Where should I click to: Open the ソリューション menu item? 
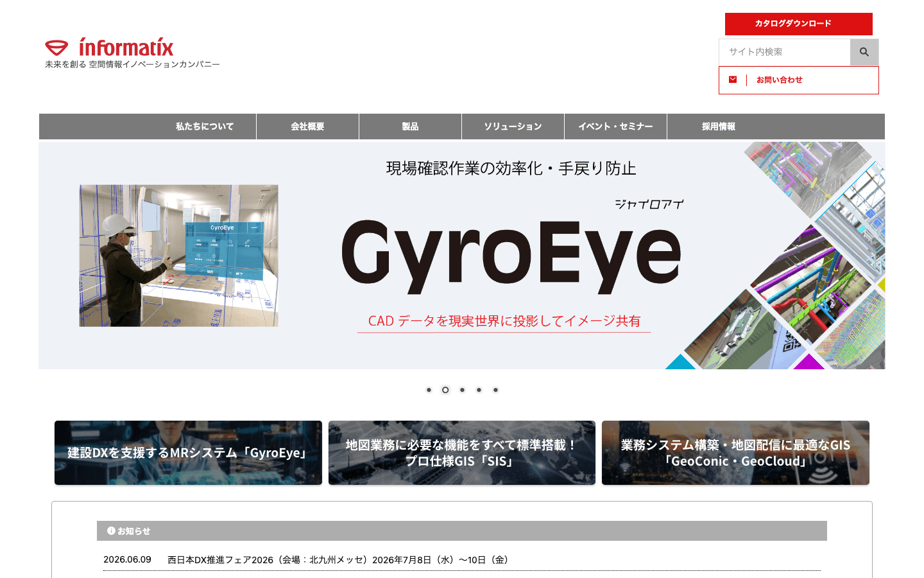pos(513,127)
